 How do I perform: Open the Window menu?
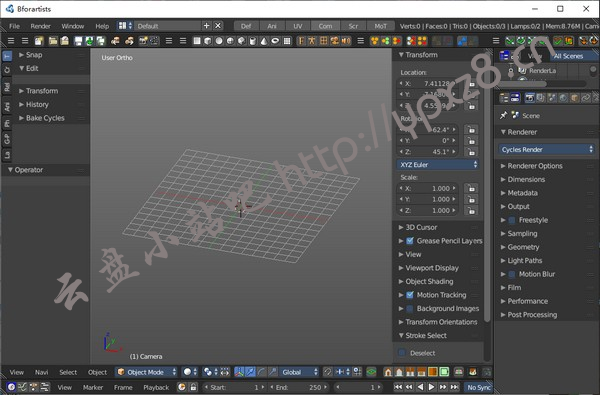(x=73, y=26)
